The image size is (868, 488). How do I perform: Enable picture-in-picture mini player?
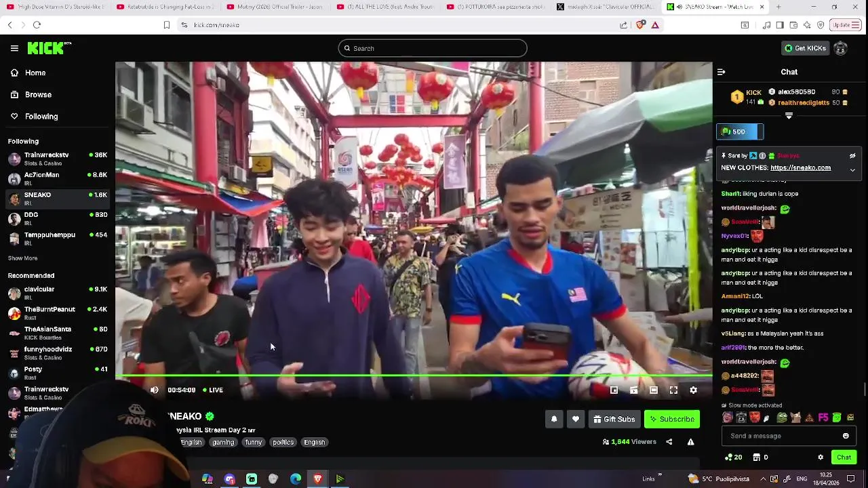click(614, 390)
